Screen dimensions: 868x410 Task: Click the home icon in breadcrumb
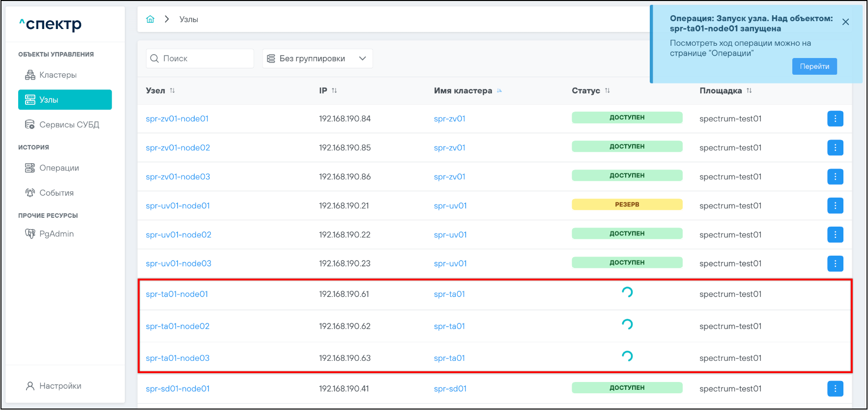(x=150, y=19)
